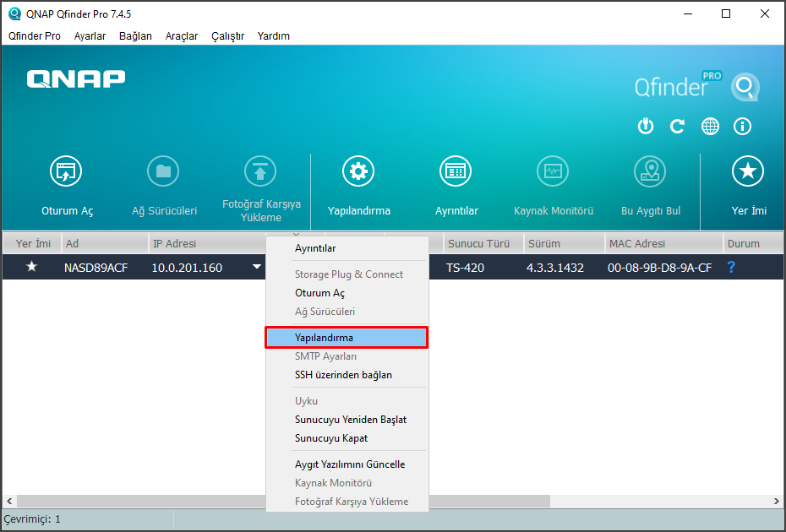Image resolution: width=786 pixels, height=532 pixels.
Task: Click the Yer İmi star toolbar icon
Action: click(747, 172)
